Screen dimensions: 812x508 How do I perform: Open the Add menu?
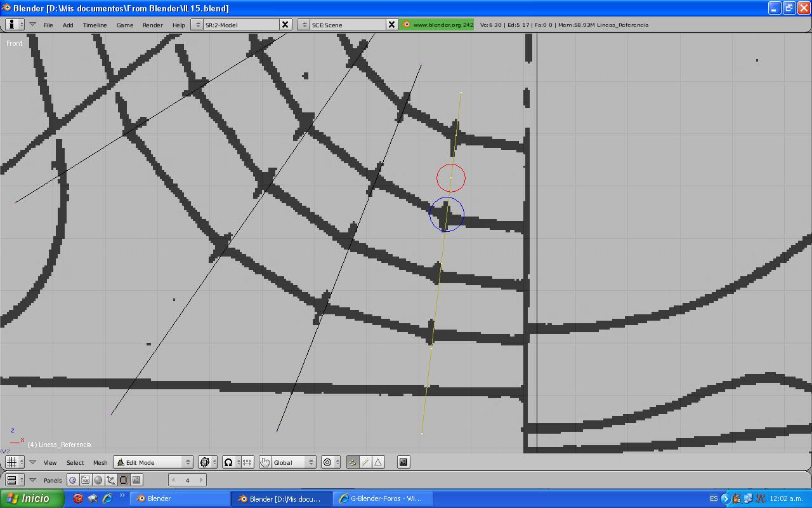68,25
